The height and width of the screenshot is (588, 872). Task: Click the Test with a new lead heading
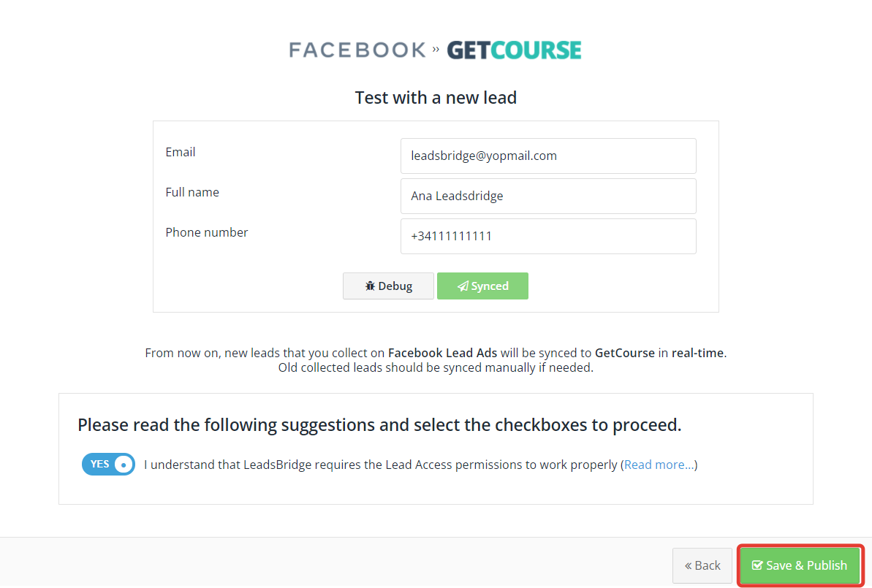pos(436,98)
